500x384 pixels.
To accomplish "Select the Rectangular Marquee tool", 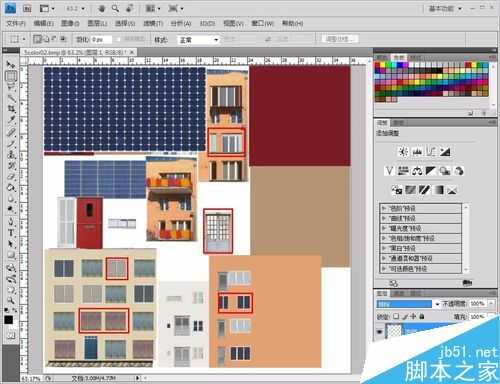I will tap(11, 76).
